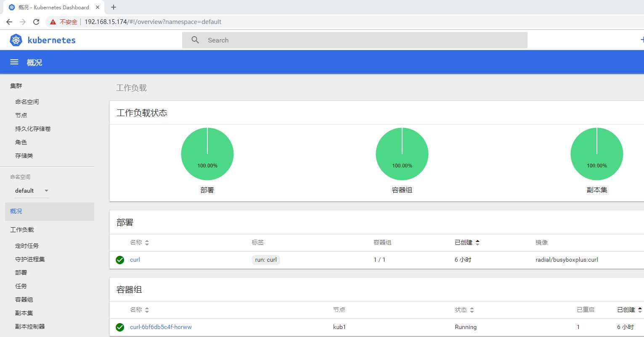Click the radial/busyboxplus:curl image text

click(x=567, y=260)
